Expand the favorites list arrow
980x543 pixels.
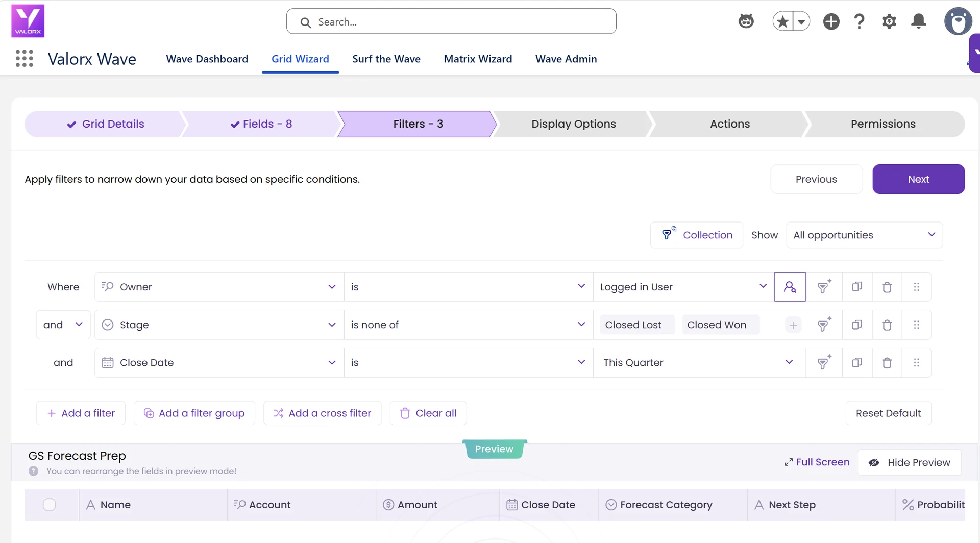(x=801, y=21)
